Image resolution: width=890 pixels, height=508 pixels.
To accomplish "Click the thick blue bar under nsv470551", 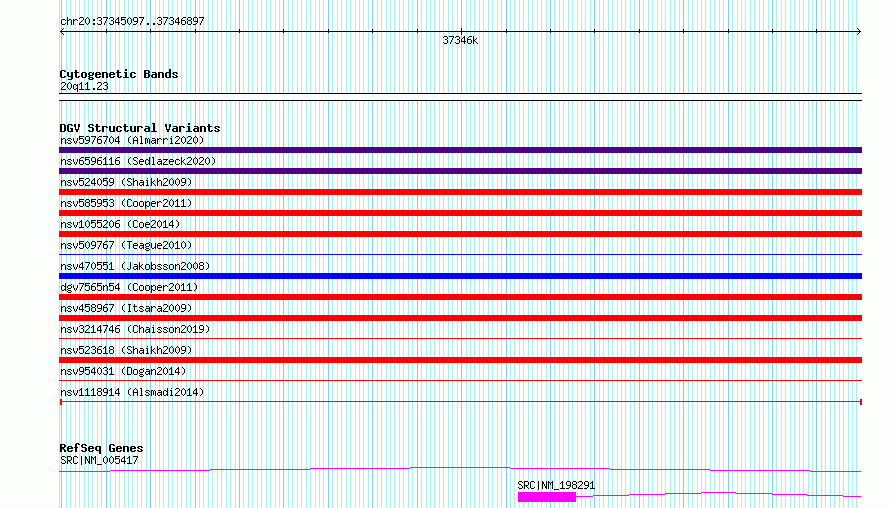I will click(460, 276).
